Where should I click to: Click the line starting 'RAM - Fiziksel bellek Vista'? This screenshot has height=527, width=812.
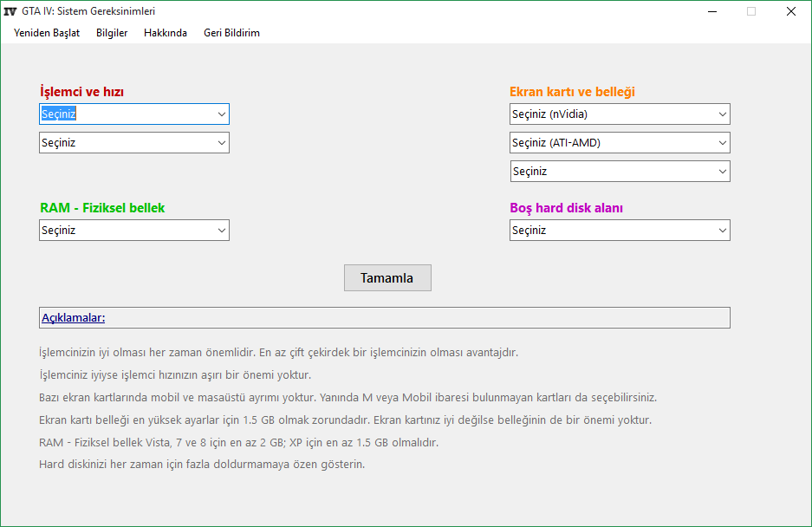tap(238, 443)
